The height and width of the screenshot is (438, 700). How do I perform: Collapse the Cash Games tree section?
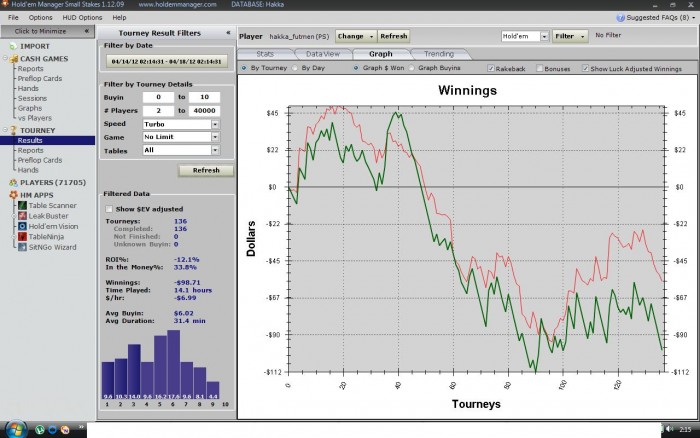(x=5, y=58)
